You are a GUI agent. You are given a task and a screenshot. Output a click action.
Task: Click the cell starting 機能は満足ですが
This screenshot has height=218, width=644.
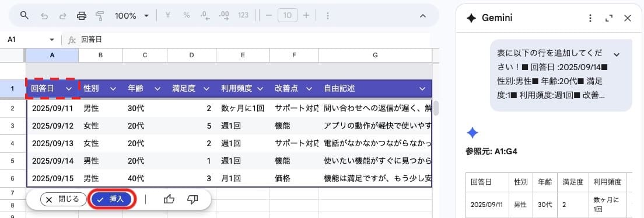click(x=376, y=178)
